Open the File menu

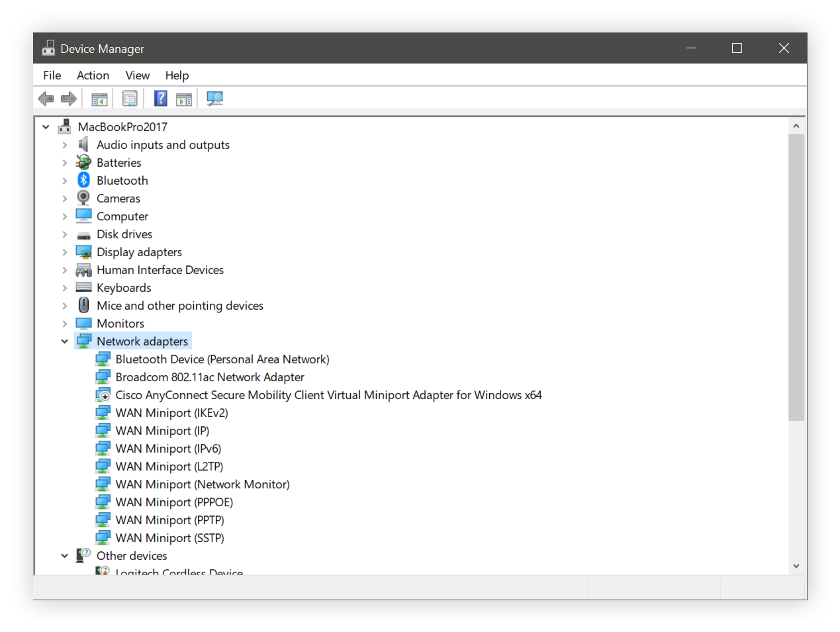(x=52, y=75)
